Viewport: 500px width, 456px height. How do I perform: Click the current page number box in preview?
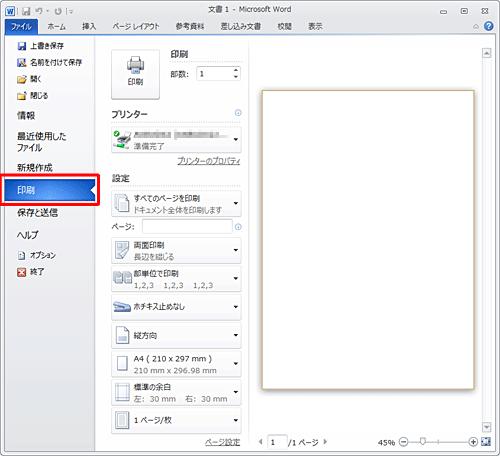[277, 442]
